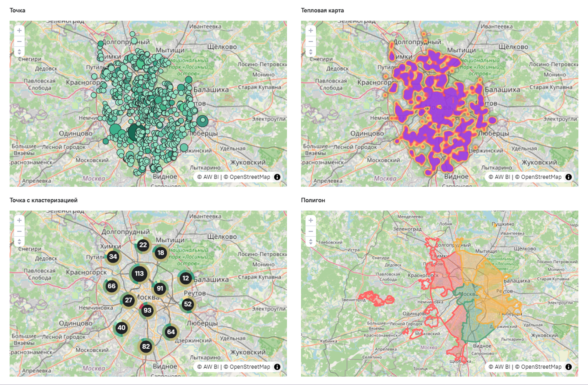The height and width of the screenshot is (385, 588).
Task: Click the 'Тепловая карта' widget title
Action: (322, 10)
